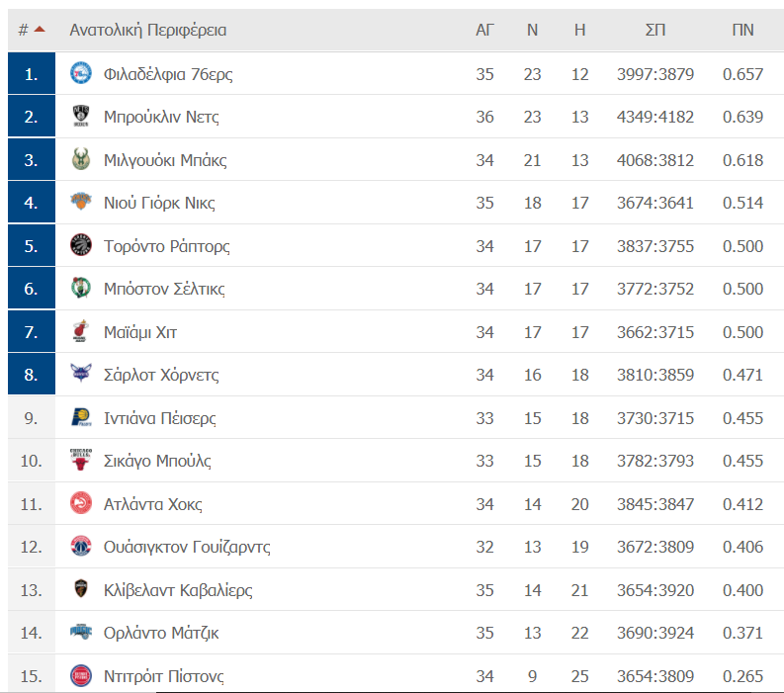Click the Philadelphia 76ers team logo

coord(80,73)
